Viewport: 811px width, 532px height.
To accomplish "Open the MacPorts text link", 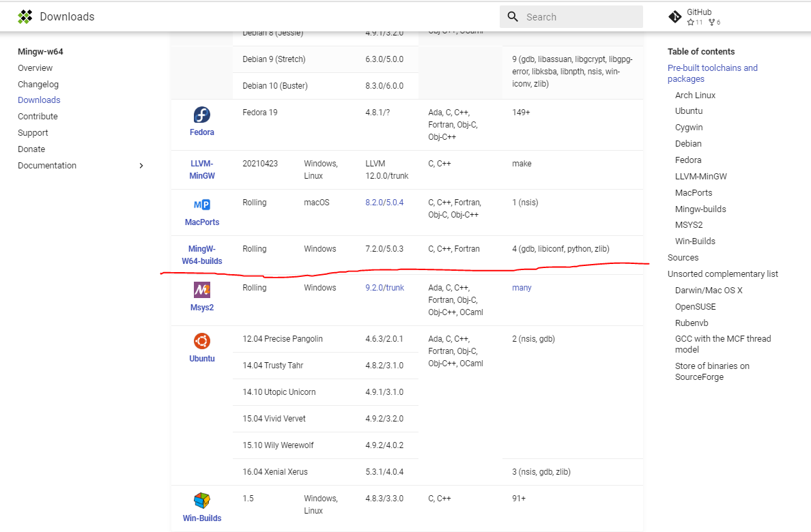I will tap(201, 222).
